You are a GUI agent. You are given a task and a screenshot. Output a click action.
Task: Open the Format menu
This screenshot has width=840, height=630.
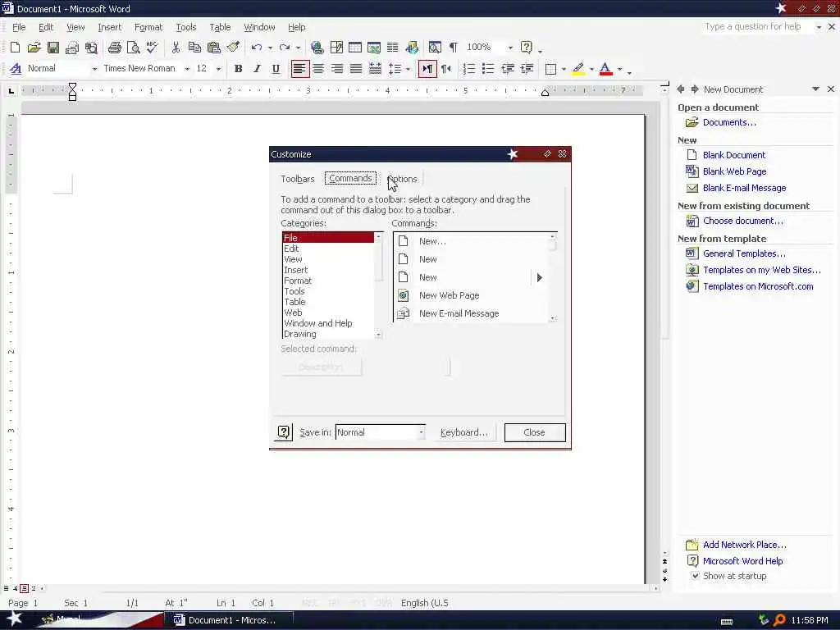(x=148, y=27)
